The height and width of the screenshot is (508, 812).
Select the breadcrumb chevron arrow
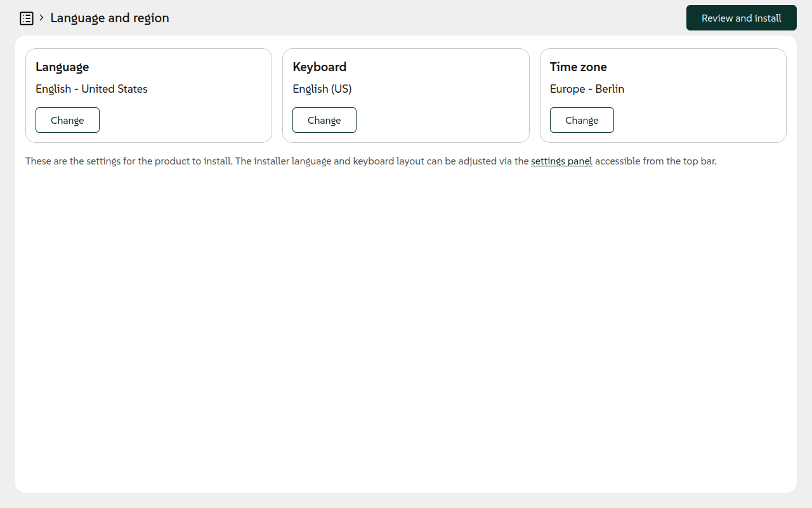[40, 18]
